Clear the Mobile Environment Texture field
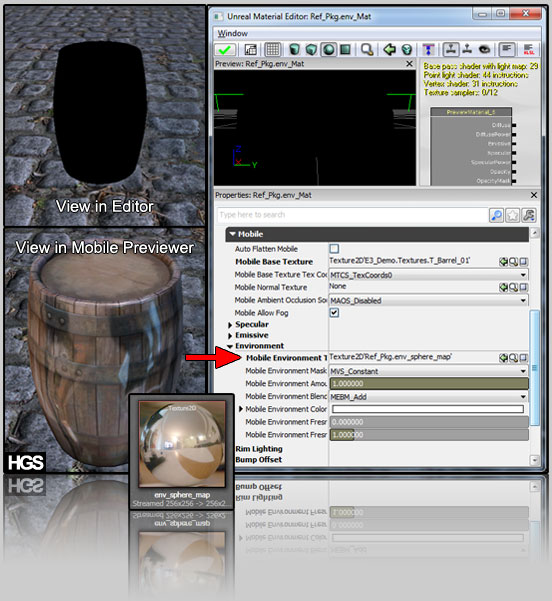The width and height of the screenshot is (552, 601). [x=524, y=358]
